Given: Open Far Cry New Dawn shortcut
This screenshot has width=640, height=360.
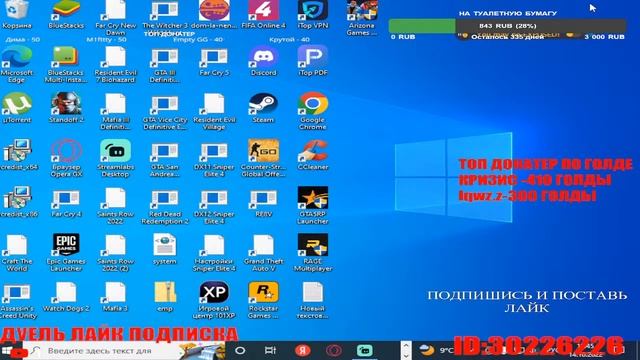Looking at the screenshot, I should (x=116, y=18).
